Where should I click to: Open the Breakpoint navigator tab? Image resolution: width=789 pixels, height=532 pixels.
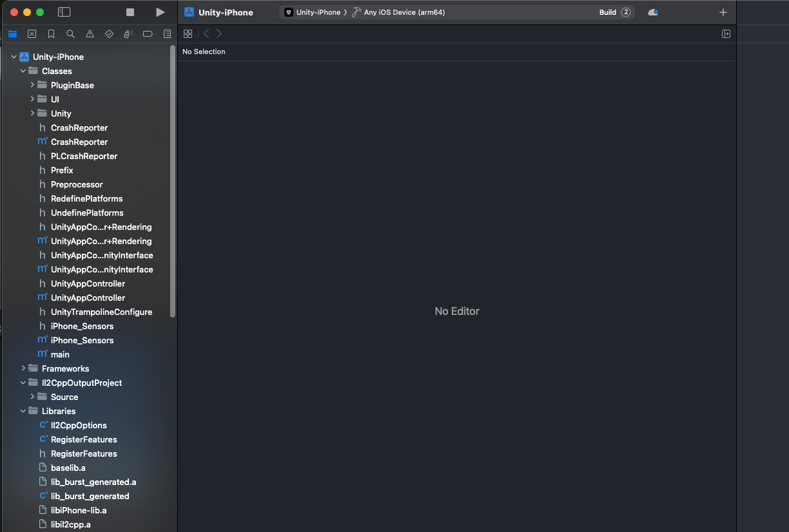148,34
